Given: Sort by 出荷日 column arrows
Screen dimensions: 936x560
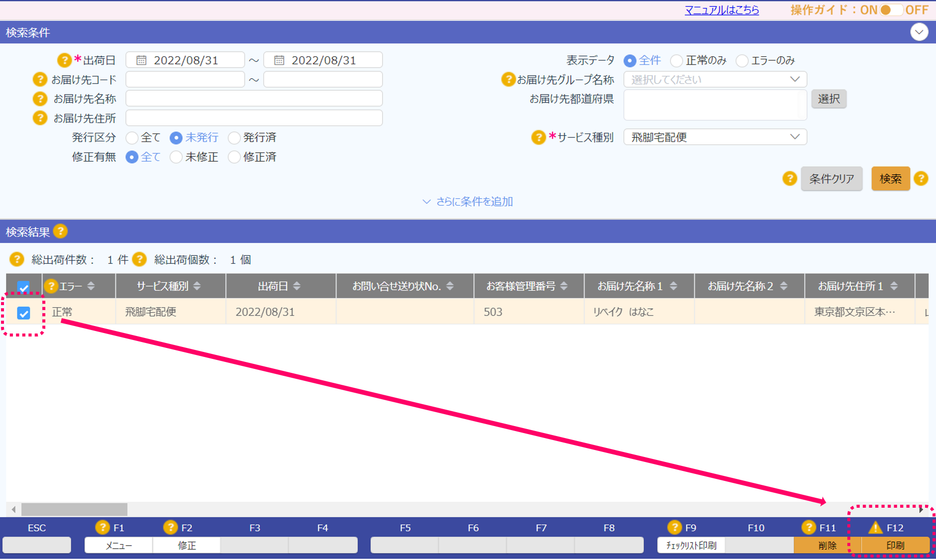Looking at the screenshot, I should pos(297,286).
